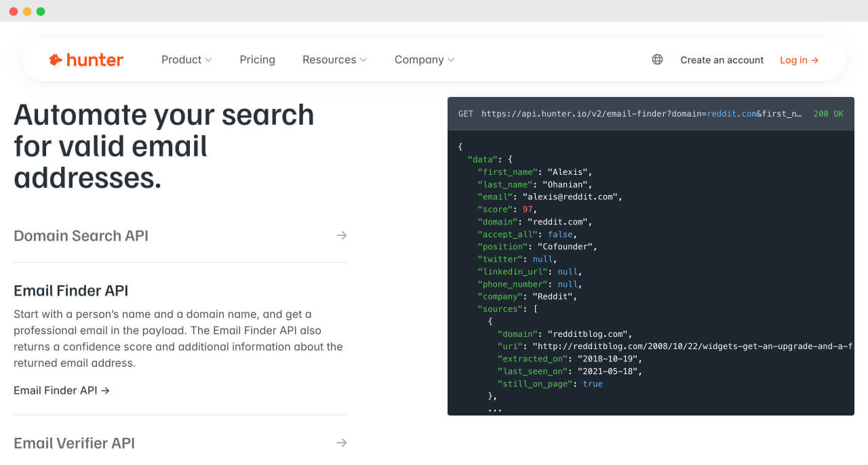
Task: Click the 200 OK status
Action: pos(828,114)
